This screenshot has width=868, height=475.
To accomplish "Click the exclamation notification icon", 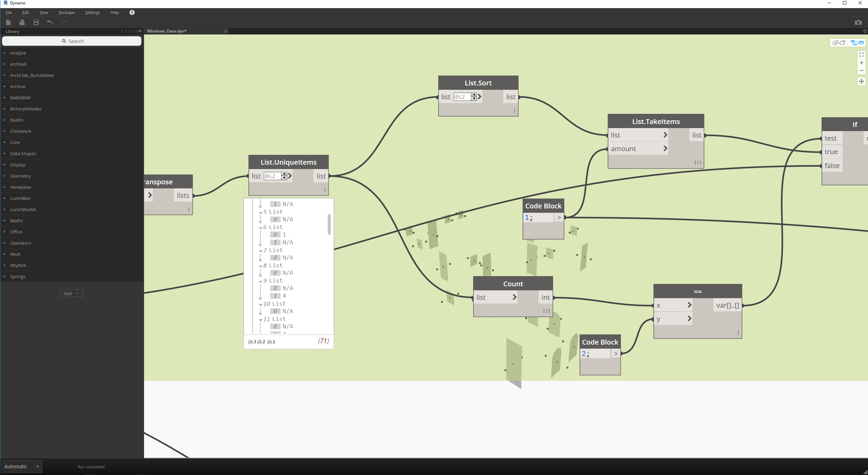I will point(132,13).
